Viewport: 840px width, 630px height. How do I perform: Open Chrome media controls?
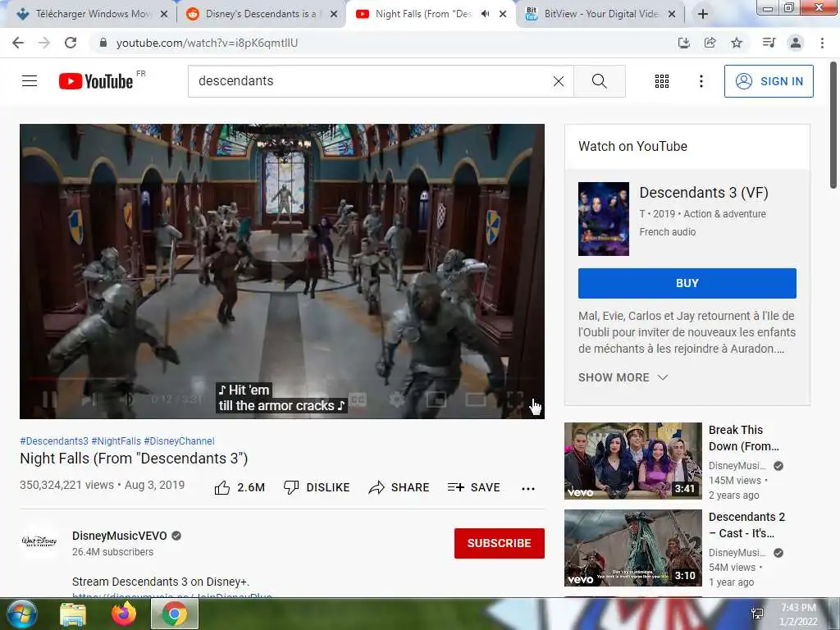pyautogui.click(x=769, y=43)
